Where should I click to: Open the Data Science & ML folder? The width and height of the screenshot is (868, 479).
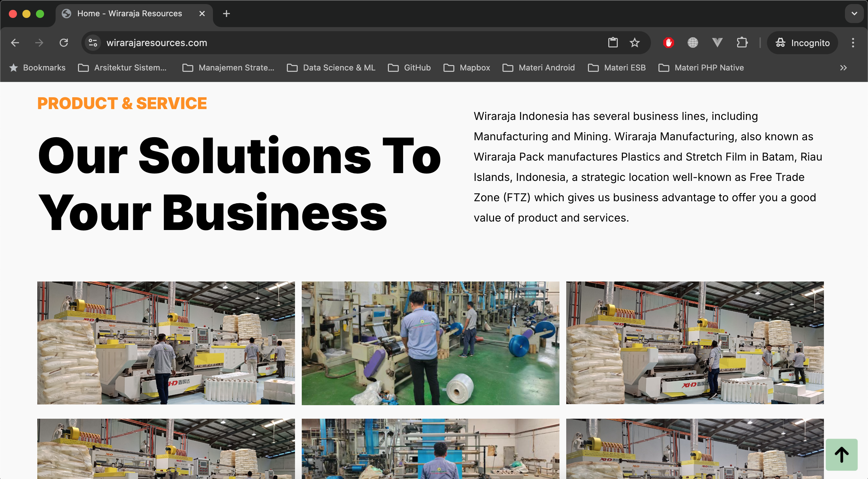click(x=331, y=68)
